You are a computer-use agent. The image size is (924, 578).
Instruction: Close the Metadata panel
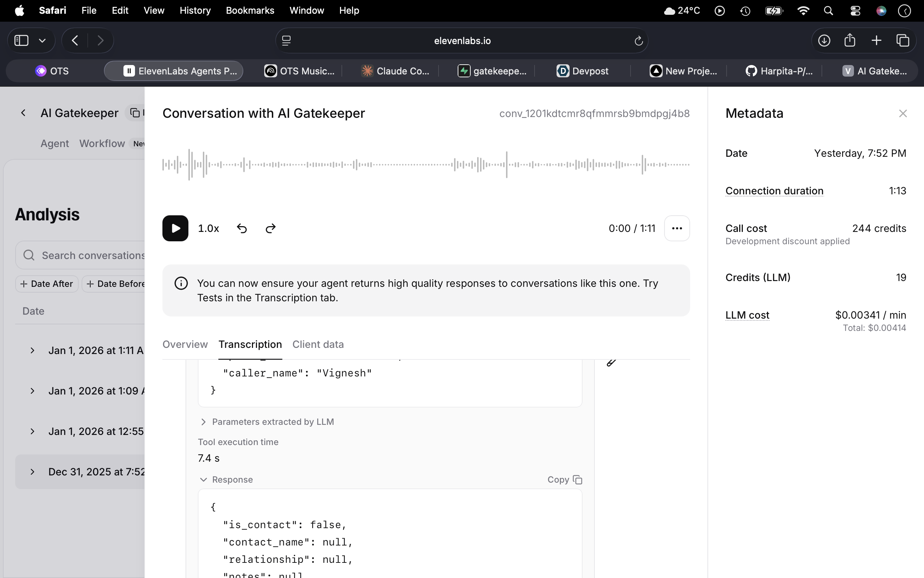click(903, 113)
